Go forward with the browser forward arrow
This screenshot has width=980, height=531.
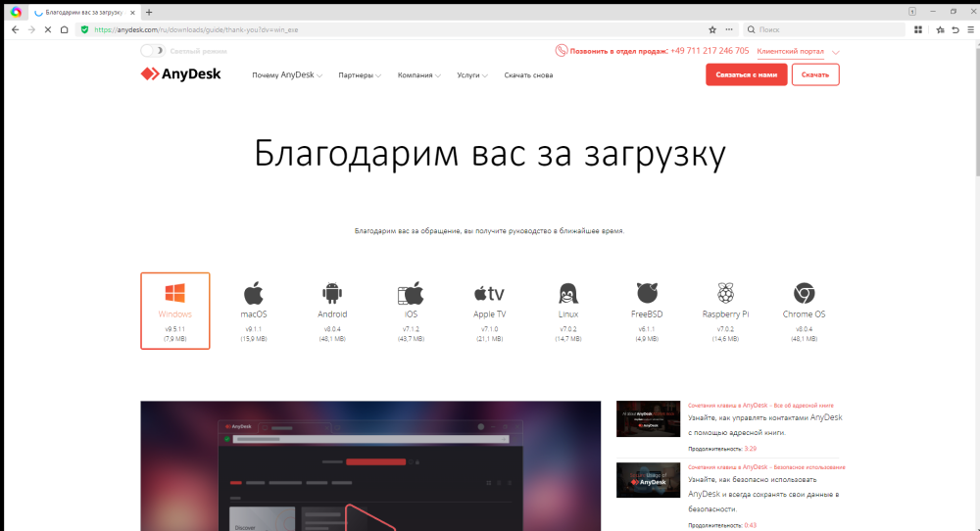pos(31,29)
